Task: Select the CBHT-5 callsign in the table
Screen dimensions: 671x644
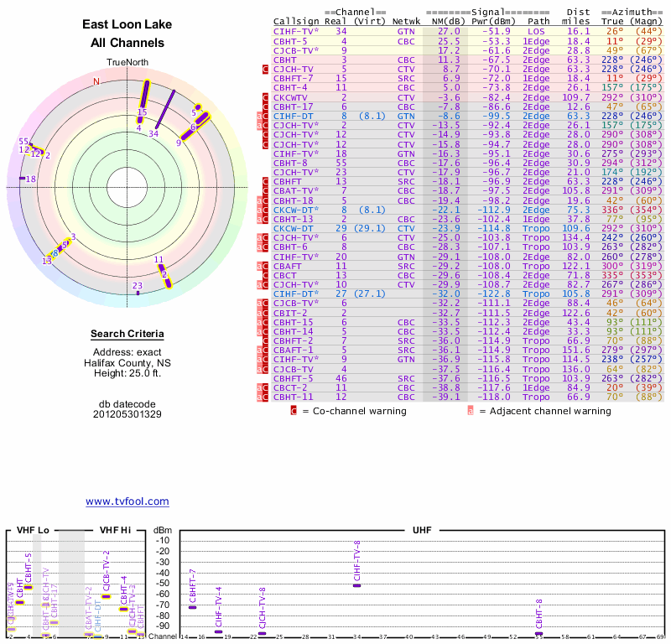Action: (290, 41)
